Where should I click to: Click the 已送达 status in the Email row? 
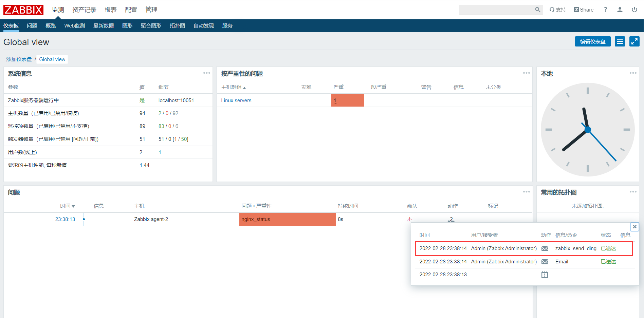click(x=608, y=262)
